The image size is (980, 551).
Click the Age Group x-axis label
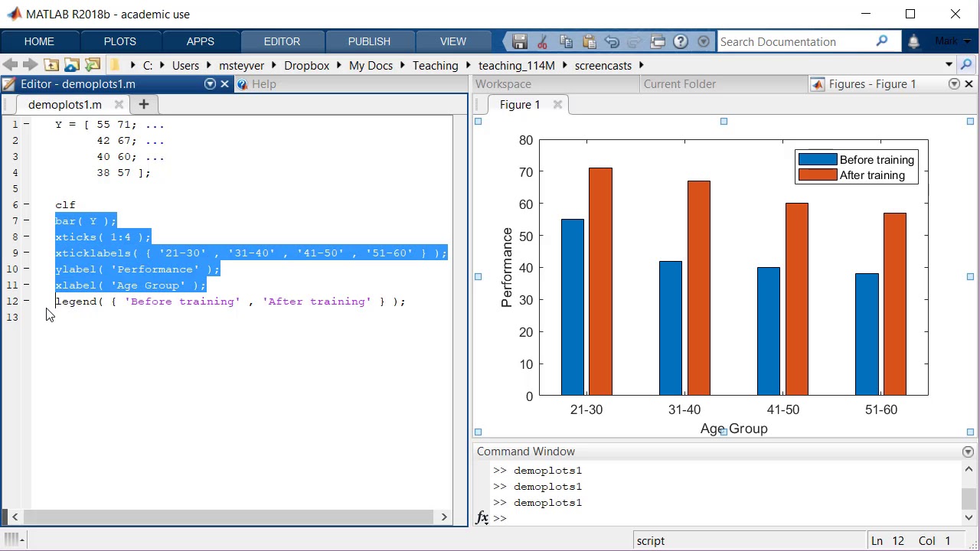pos(733,429)
